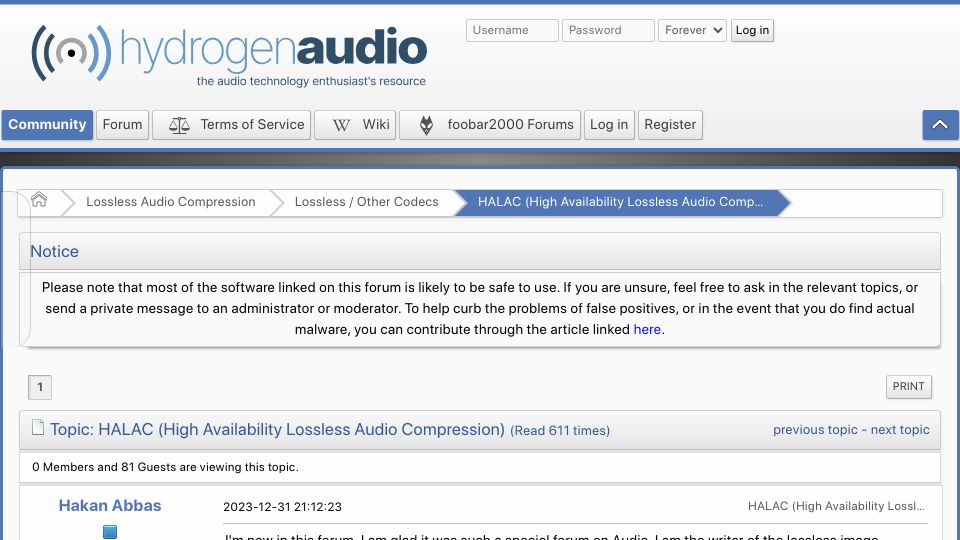960x540 pixels.
Task: Click the site tagline under the logo
Action: [311, 81]
